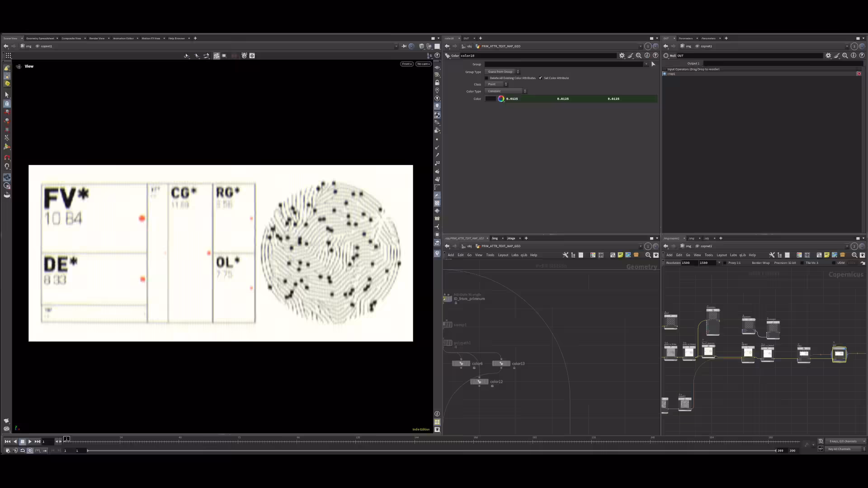Open the Group Type dropdown
This screenshot has height=488, width=868.
click(502, 71)
